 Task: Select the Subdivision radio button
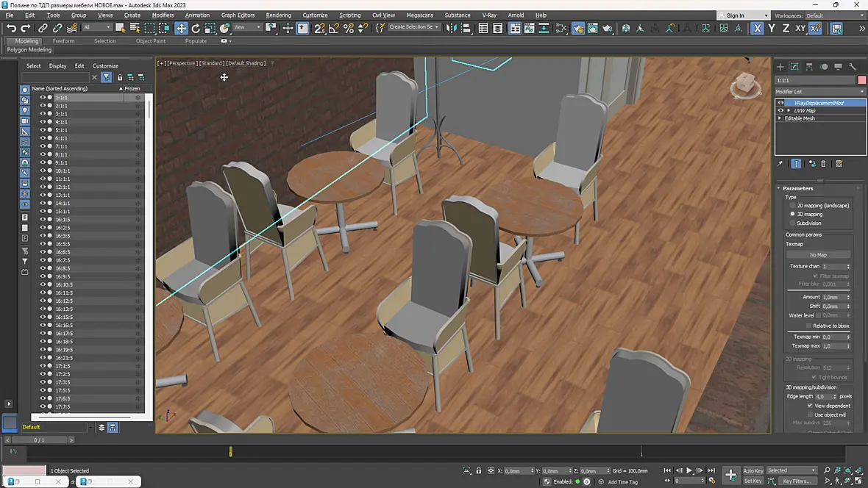[x=793, y=223]
